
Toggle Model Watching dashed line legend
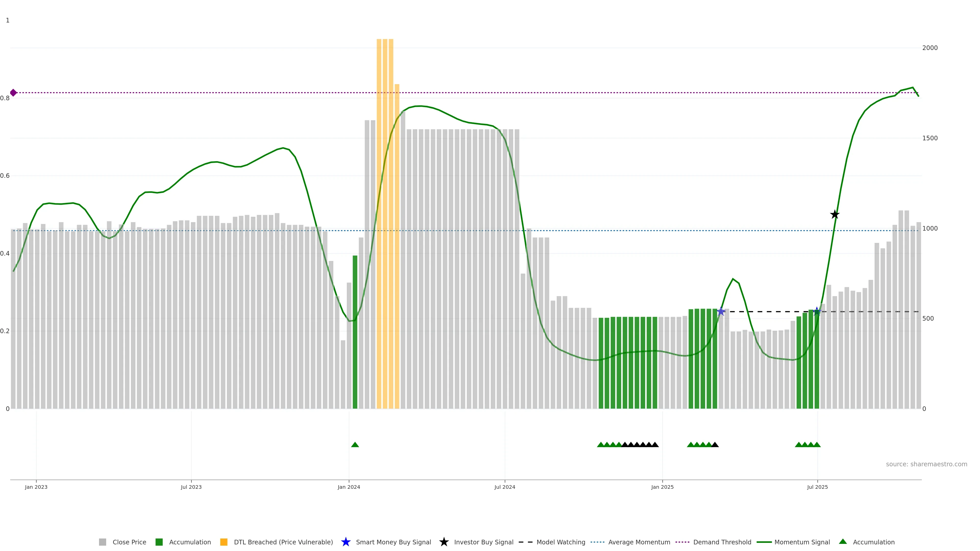(x=560, y=542)
